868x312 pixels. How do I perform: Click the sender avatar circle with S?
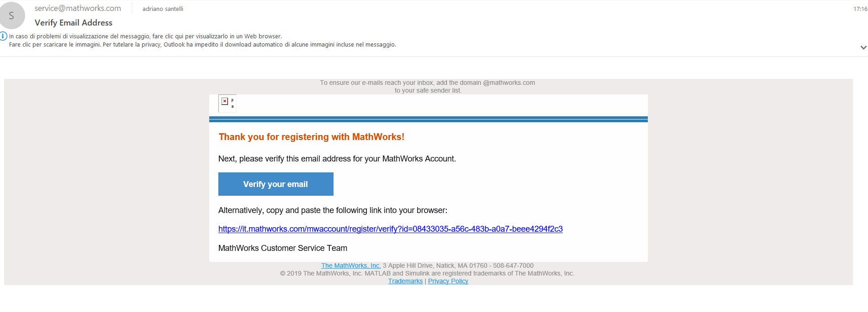click(x=11, y=16)
